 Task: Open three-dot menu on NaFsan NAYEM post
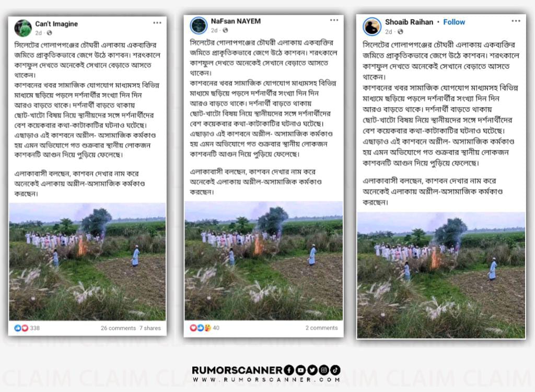[334, 20]
